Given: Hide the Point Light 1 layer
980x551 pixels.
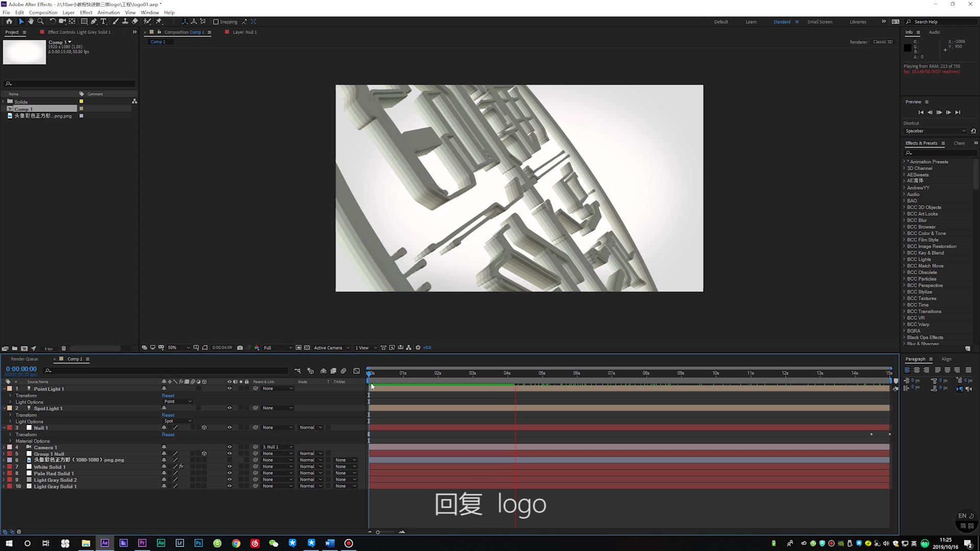Looking at the screenshot, I should [x=229, y=388].
